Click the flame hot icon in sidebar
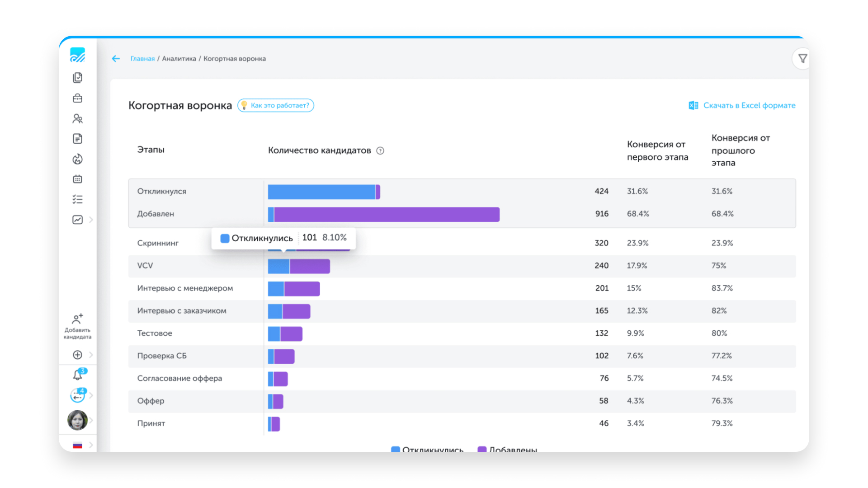Screen dimensions: 868x488 [x=77, y=159]
